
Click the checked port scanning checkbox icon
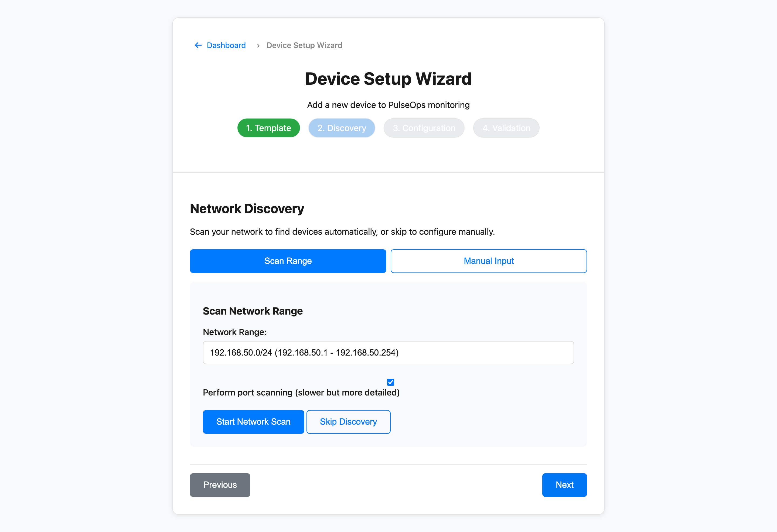(390, 382)
